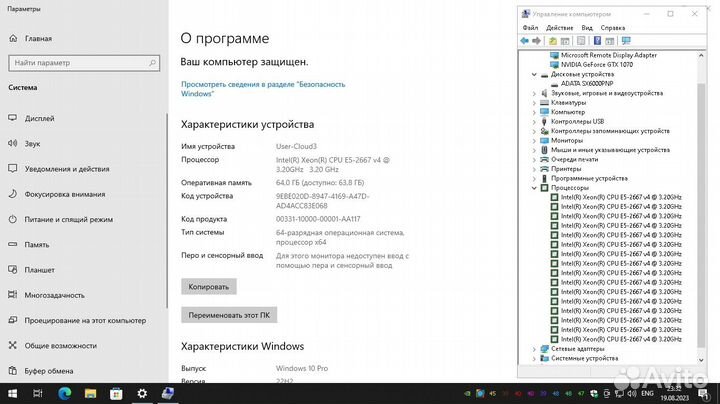The height and width of the screenshot is (404, 720).
Task: Open File Explorer from the taskbar
Action: 90,393
